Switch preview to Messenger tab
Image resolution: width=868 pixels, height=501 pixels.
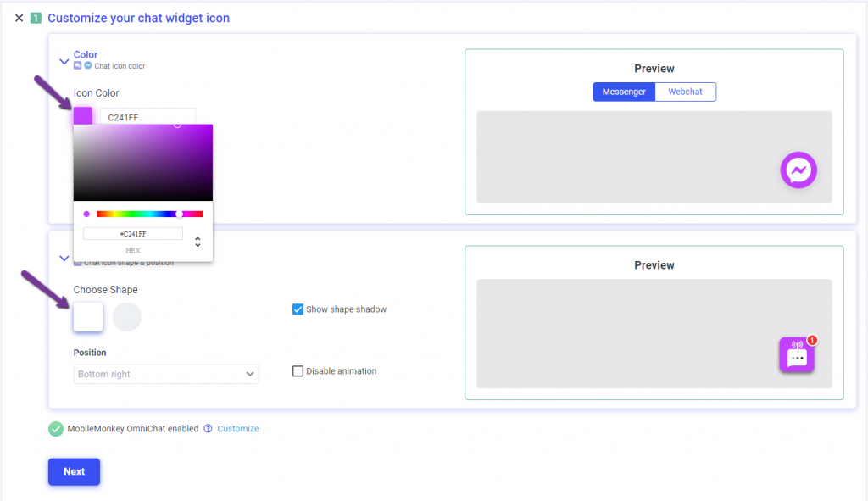tap(624, 92)
